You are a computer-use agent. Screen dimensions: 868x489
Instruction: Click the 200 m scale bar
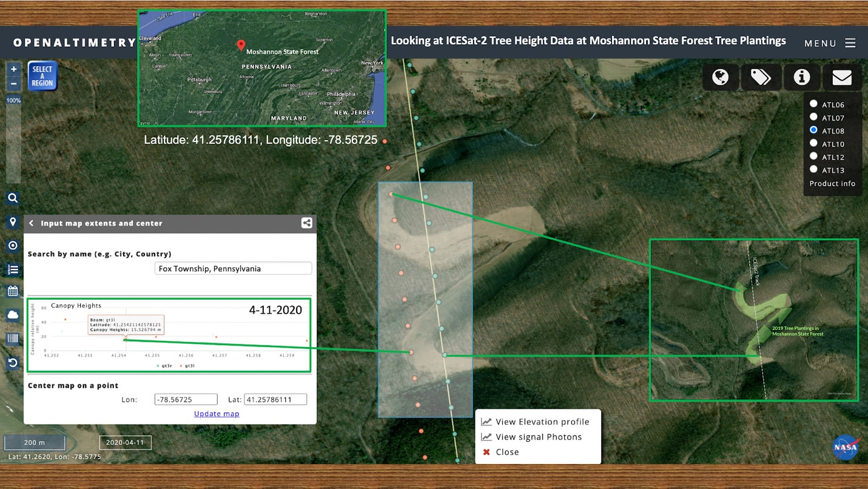pyautogui.click(x=35, y=442)
